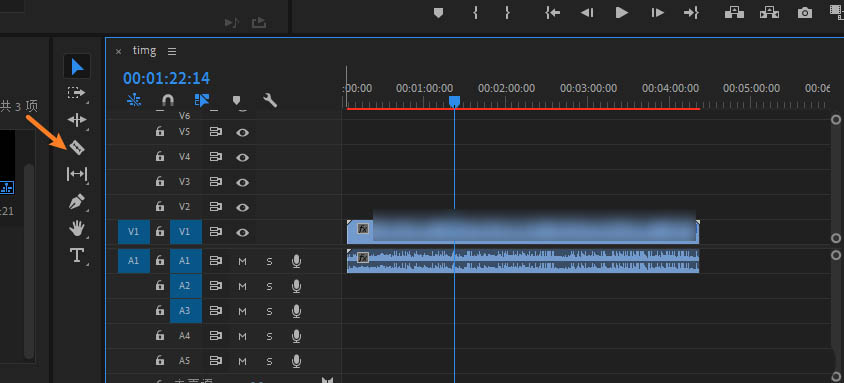Viewport: 844px width, 383px height.
Task: Open timeline display settings wrench
Action: [x=270, y=100]
